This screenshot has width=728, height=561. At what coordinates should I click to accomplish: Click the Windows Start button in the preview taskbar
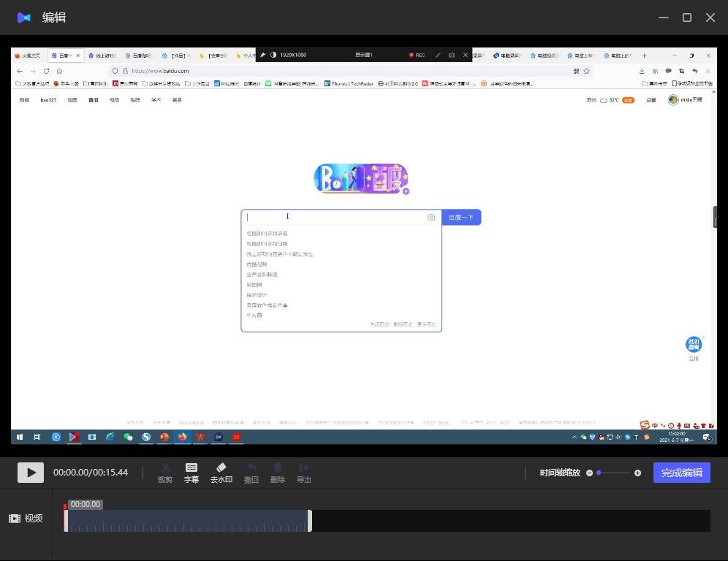pos(20,437)
